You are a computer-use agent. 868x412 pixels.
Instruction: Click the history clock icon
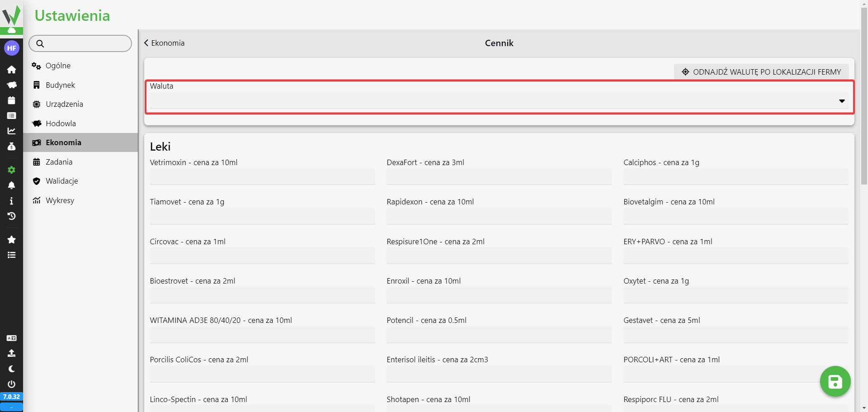click(x=11, y=216)
